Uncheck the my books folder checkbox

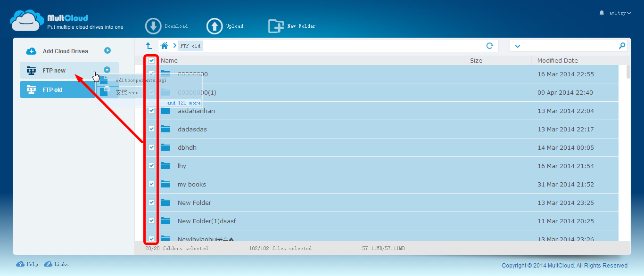point(151,184)
